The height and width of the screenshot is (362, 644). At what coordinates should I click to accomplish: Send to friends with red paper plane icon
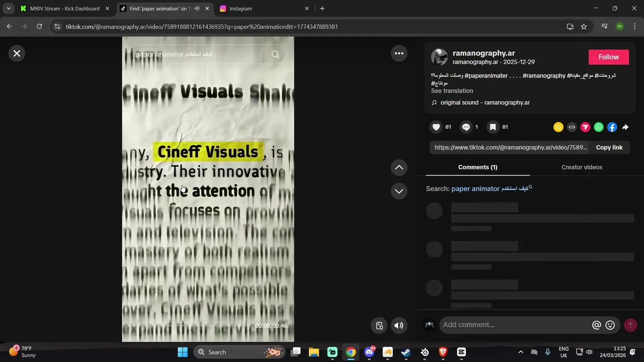click(585, 127)
